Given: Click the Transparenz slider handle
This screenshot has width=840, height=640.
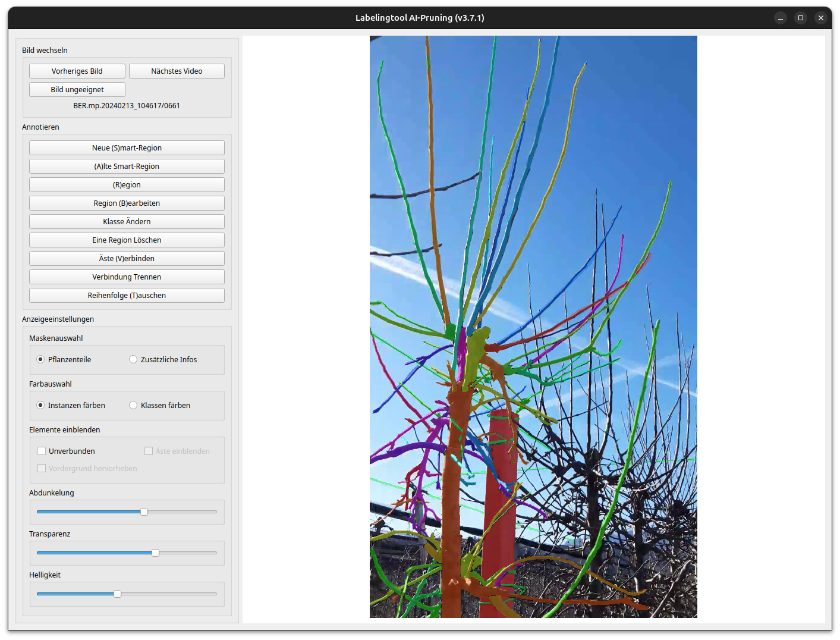Looking at the screenshot, I should click(x=155, y=553).
